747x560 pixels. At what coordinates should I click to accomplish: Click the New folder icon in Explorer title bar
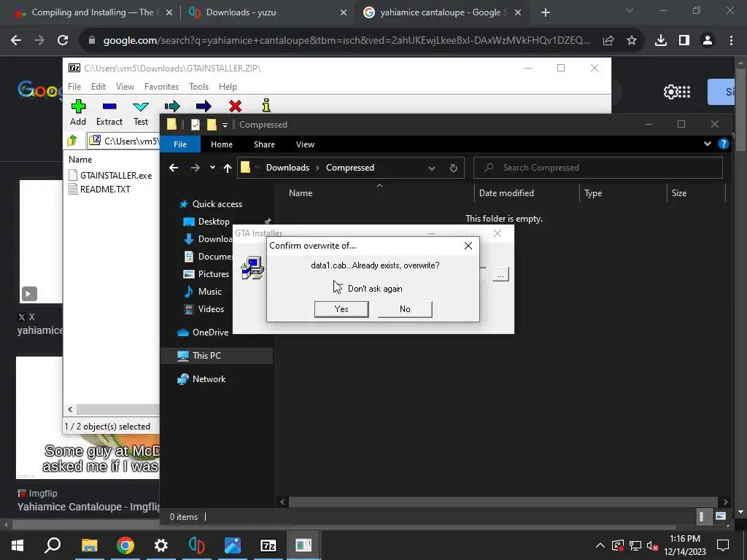(212, 125)
